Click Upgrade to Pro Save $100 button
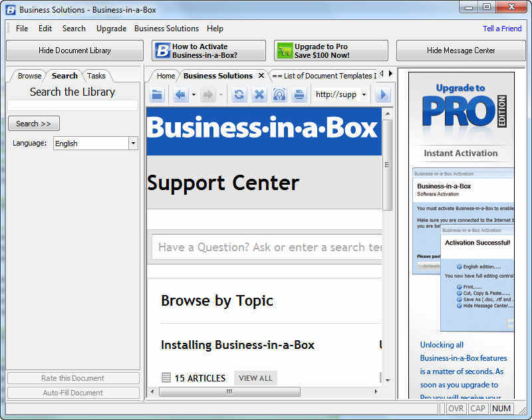The image size is (532, 420). 331,51
